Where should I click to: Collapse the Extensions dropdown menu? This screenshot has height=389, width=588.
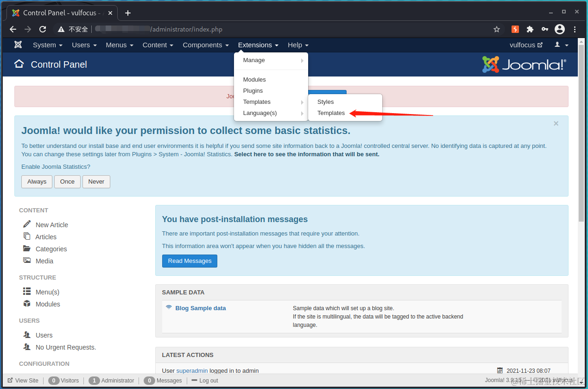tap(258, 45)
